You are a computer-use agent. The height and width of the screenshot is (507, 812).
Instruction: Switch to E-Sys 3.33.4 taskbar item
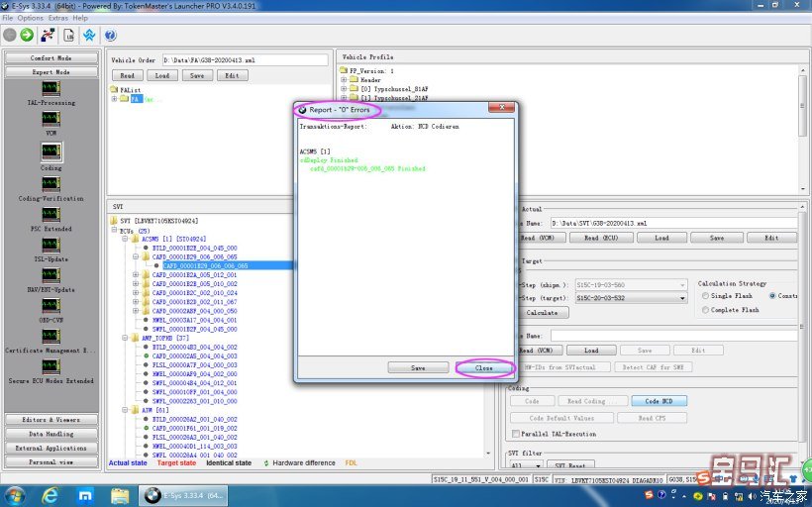[184, 496]
